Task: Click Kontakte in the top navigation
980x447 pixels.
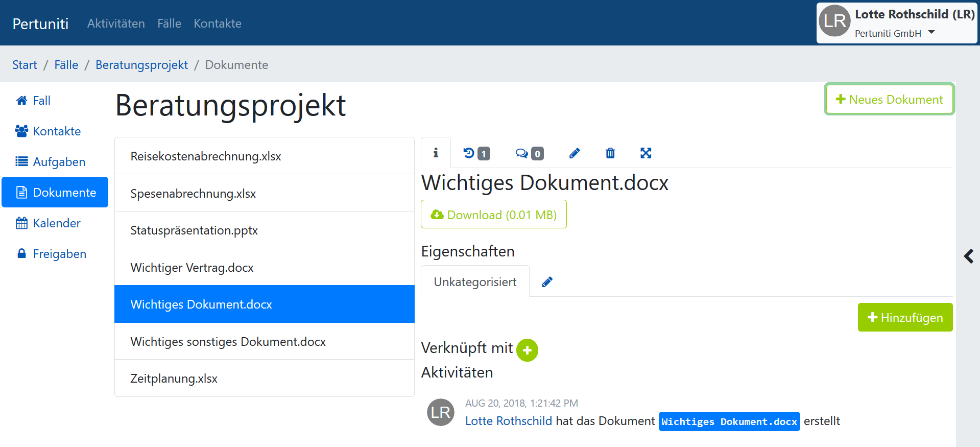Action: pos(218,23)
